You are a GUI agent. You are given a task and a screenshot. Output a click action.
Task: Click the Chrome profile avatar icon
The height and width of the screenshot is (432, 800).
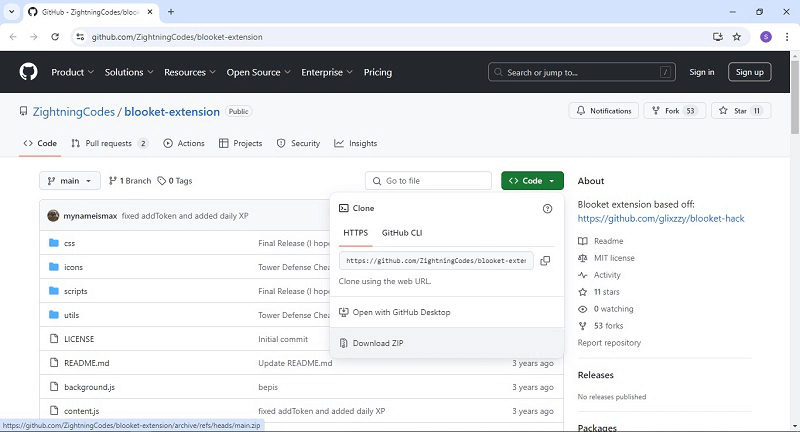[766, 37]
